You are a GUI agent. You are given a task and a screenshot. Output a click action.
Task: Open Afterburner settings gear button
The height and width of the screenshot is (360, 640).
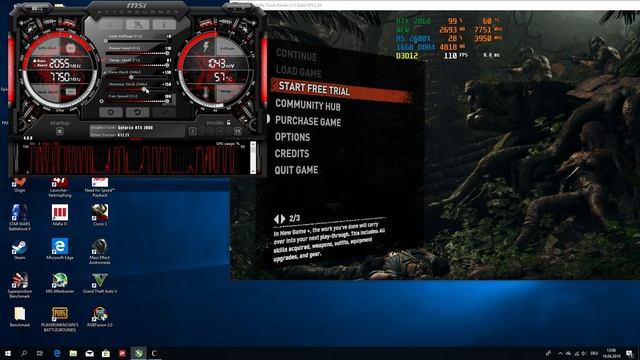coord(111,112)
